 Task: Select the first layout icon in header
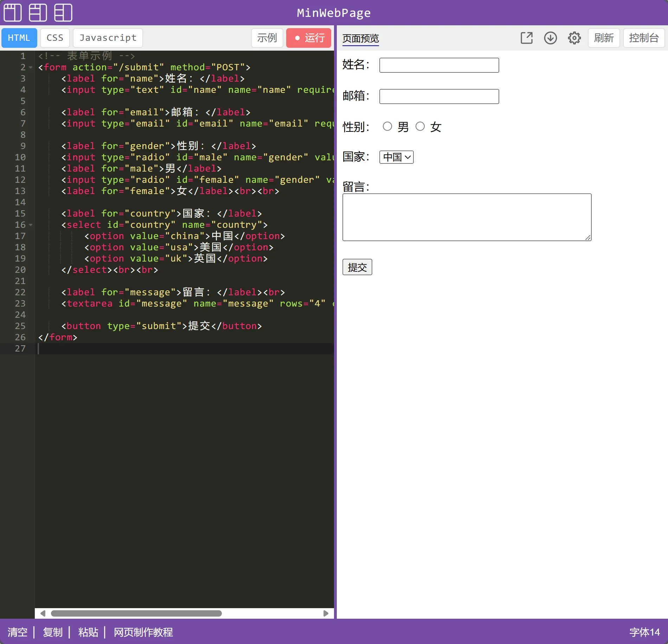point(12,13)
